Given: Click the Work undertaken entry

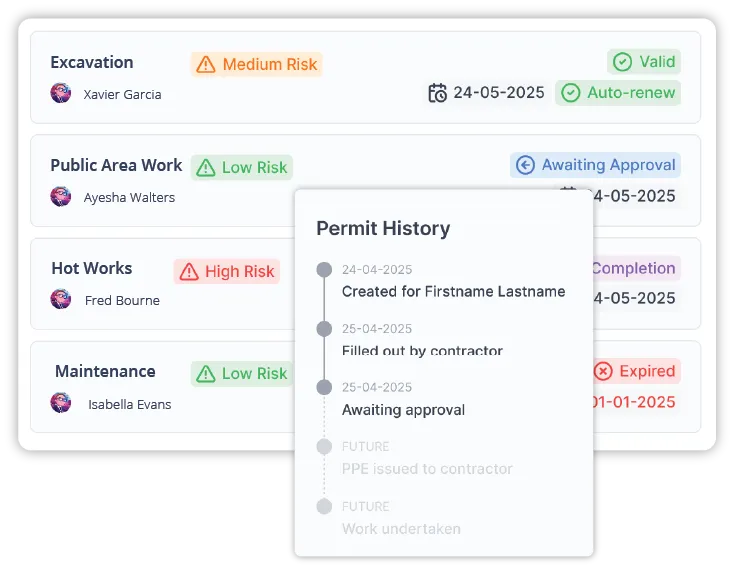Looking at the screenshot, I should coord(401,529).
